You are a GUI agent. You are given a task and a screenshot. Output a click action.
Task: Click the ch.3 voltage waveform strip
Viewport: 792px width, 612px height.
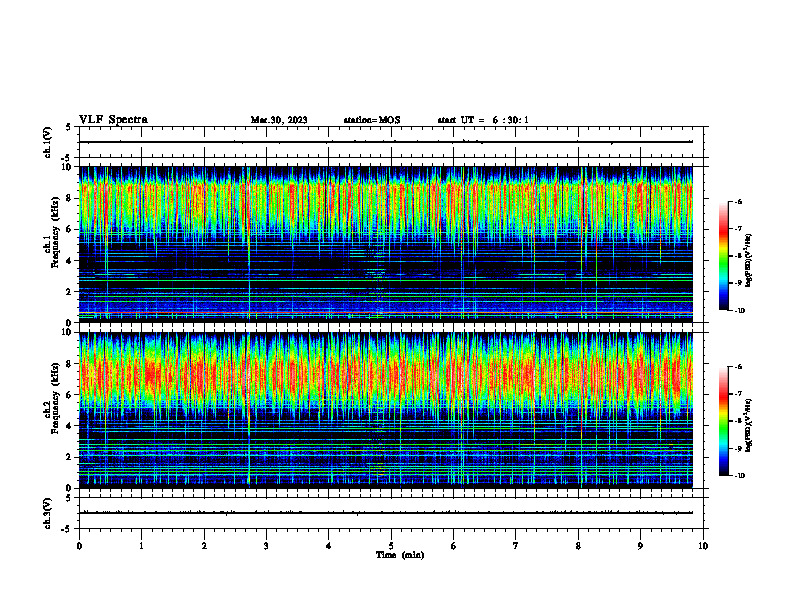coord(393,513)
